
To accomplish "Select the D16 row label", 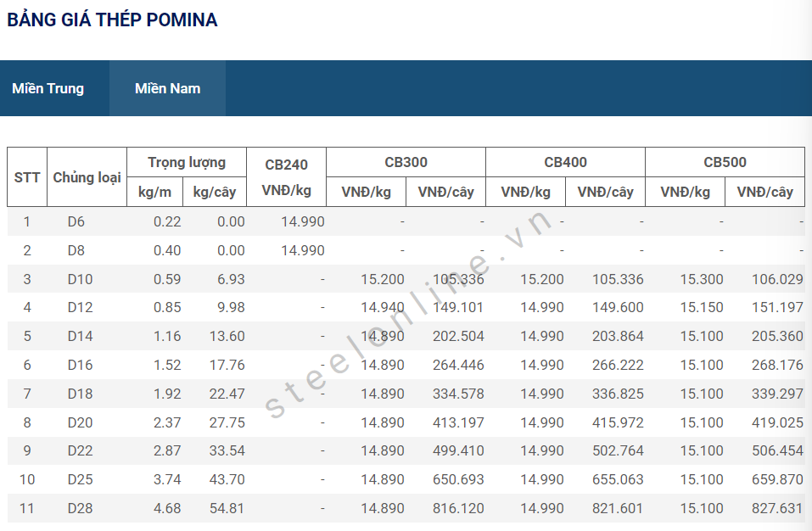I will coord(81,365).
